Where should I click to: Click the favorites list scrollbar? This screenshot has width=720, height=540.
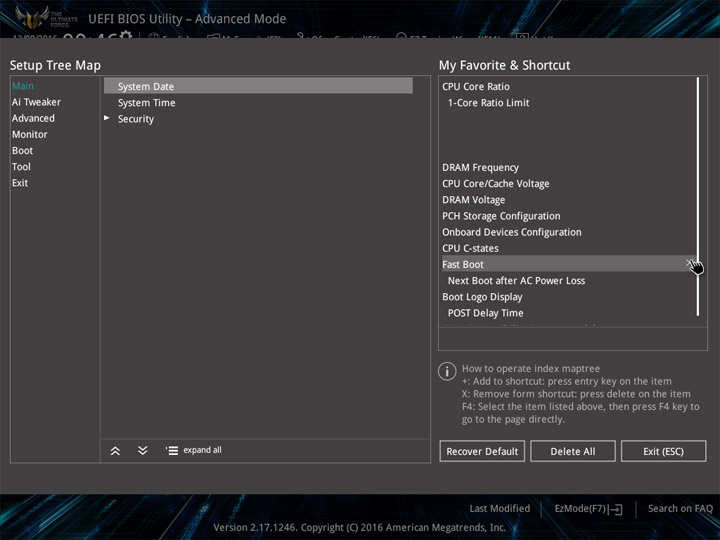(x=698, y=197)
